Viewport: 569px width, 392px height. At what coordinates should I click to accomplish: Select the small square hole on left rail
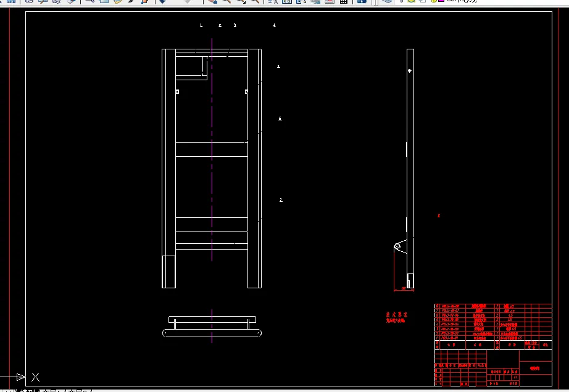click(x=178, y=92)
